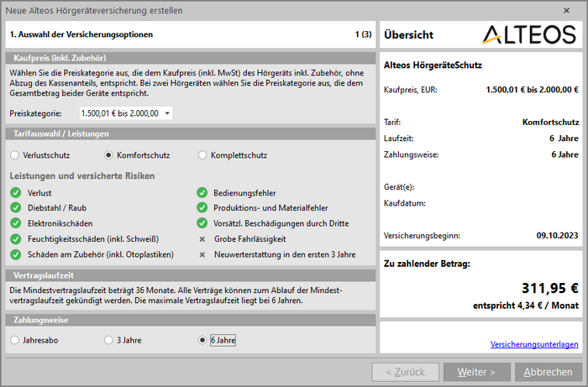Click the Zurück button
This screenshot has height=387, width=588.
click(405, 372)
